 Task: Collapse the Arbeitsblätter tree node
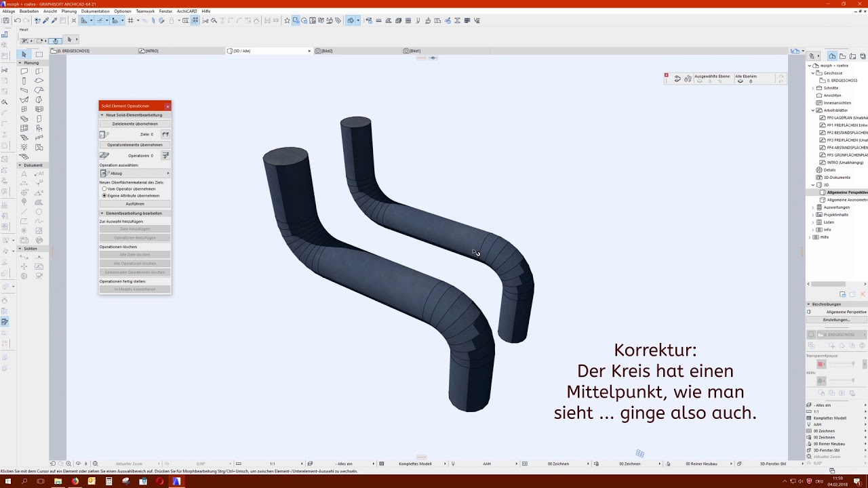(x=813, y=110)
